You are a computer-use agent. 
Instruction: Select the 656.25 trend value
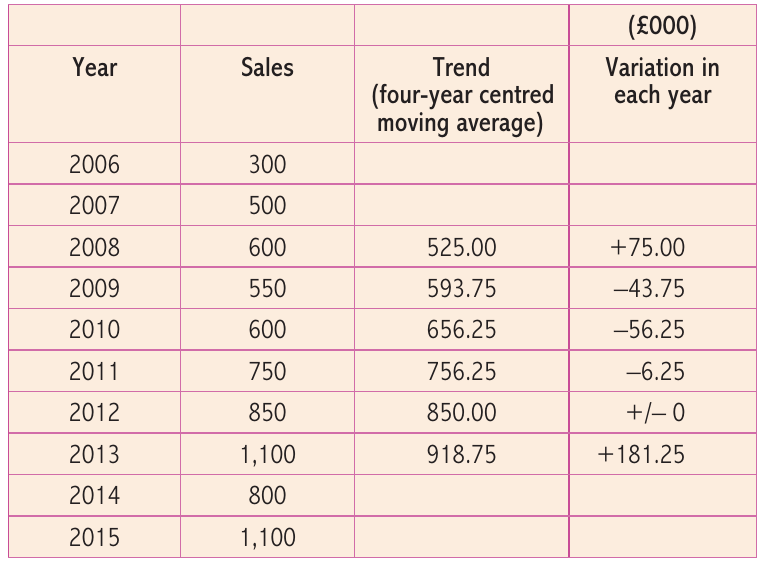(461, 330)
